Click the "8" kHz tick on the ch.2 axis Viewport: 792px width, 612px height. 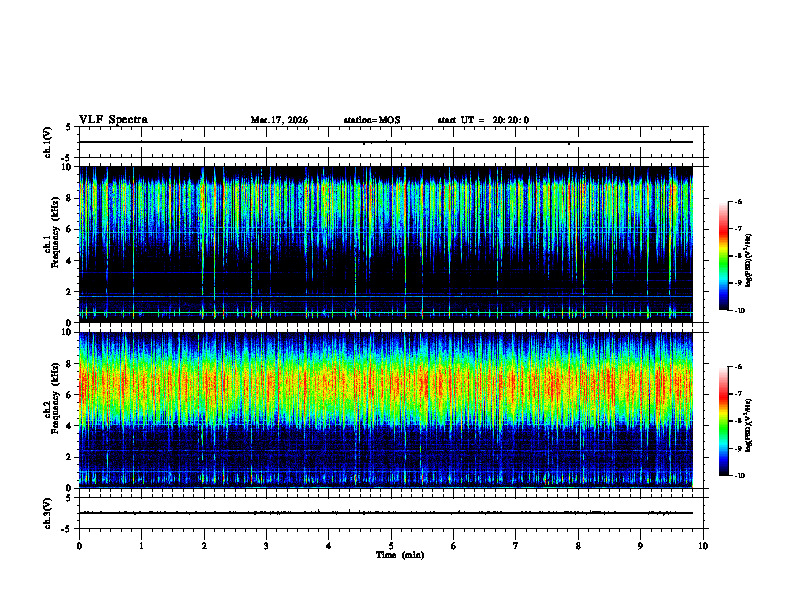click(70, 364)
